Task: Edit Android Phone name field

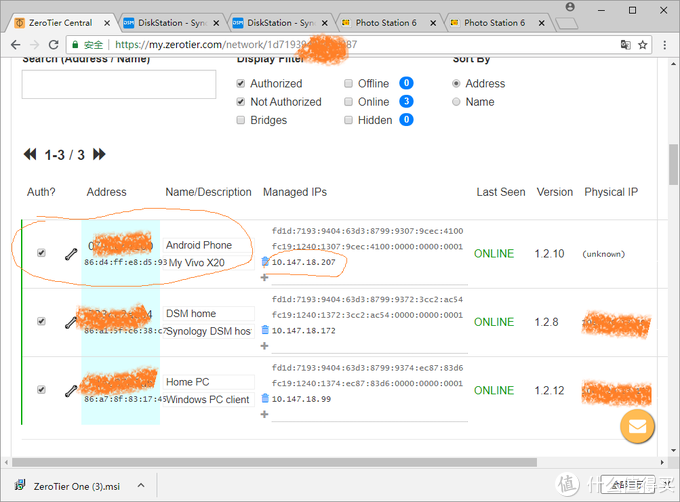Action: pos(208,245)
